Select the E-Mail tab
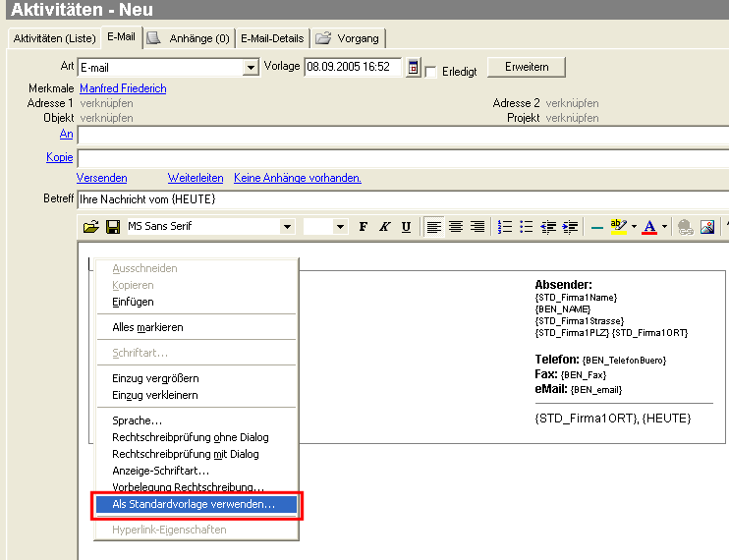Screen dimensions: 729x560 (122, 36)
